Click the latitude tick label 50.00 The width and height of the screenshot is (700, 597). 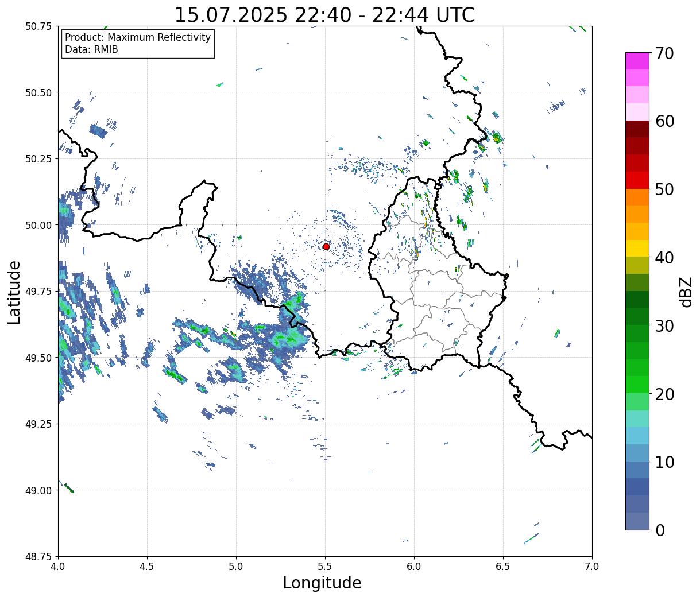pos(38,225)
